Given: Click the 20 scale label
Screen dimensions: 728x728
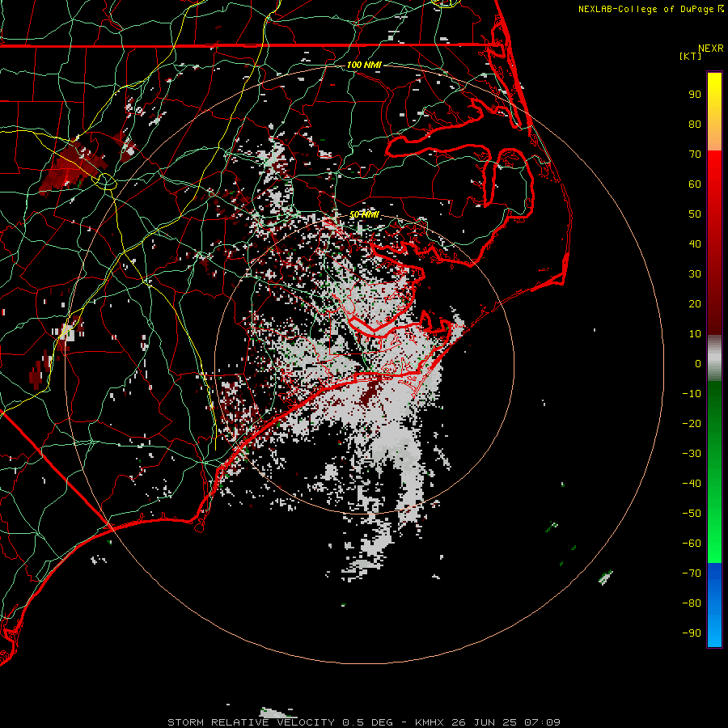Looking at the screenshot, I should tap(695, 304).
